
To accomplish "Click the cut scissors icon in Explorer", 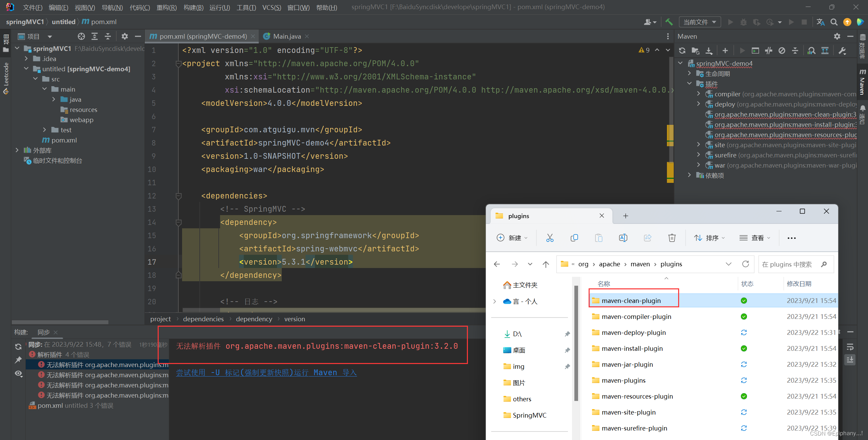I will 550,238.
